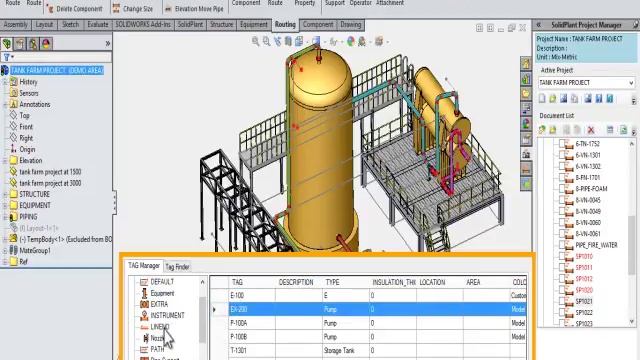Open the DisplayManager color-ball tab icon
The width and height of the screenshot is (640, 360).
click(46, 44)
